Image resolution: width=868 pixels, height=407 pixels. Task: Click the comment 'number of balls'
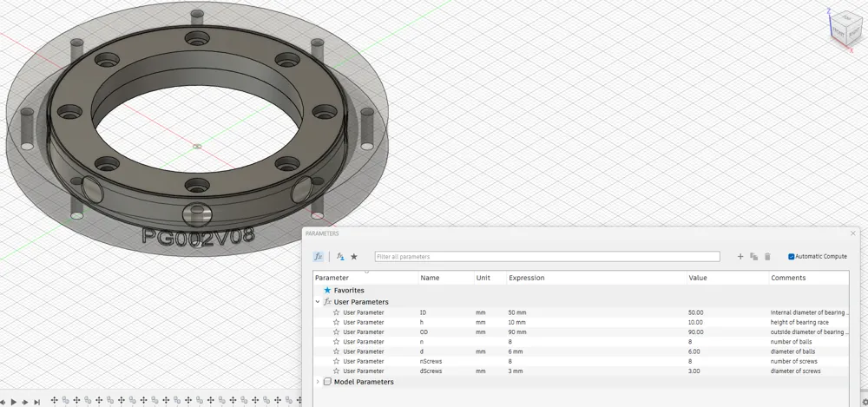tap(791, 342)
